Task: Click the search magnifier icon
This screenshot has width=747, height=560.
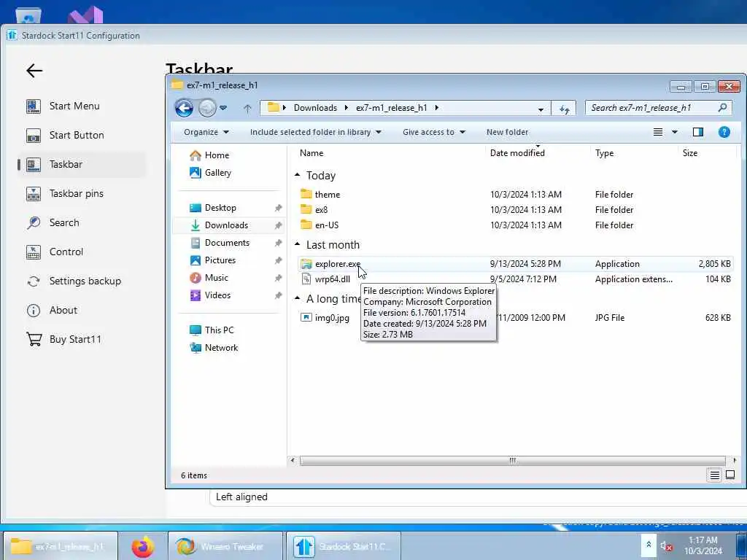Action: pos(723,108)
